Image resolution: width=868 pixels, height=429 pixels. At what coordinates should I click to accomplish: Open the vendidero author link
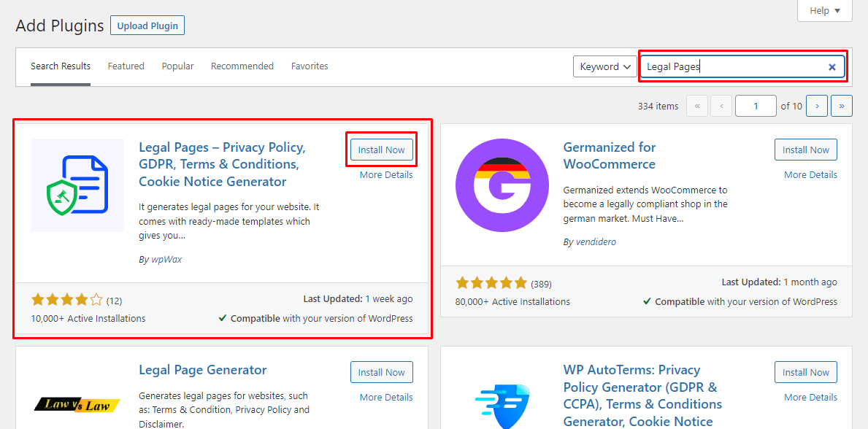596,242
